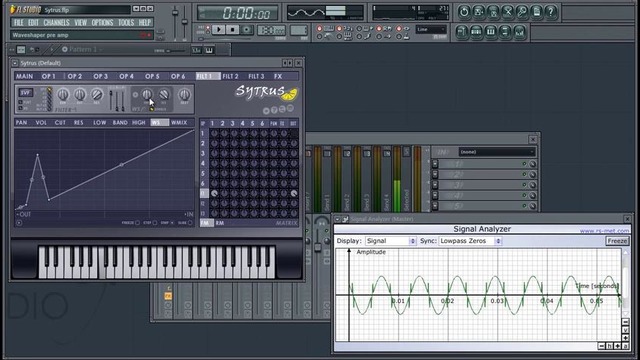
Task: Click the undo history circular-arrow toolbar icon
Action: tap(464, 12)
